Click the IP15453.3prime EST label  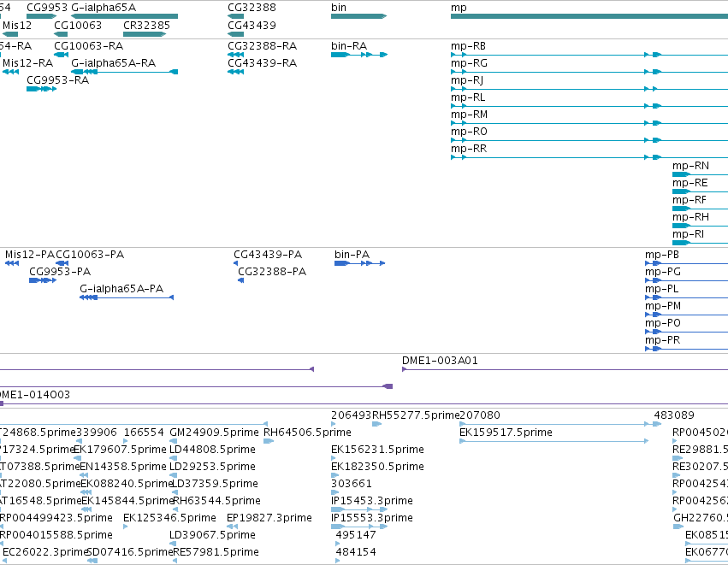(x=372, y=502)
